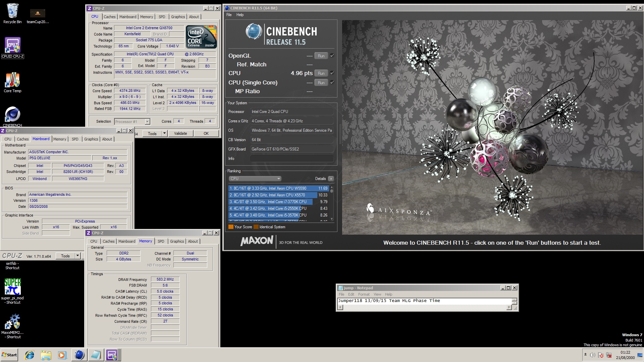Click the CPU-Z title bar icon of top window
The height and width of the screenshot is (362, 644).
(89, 8)
